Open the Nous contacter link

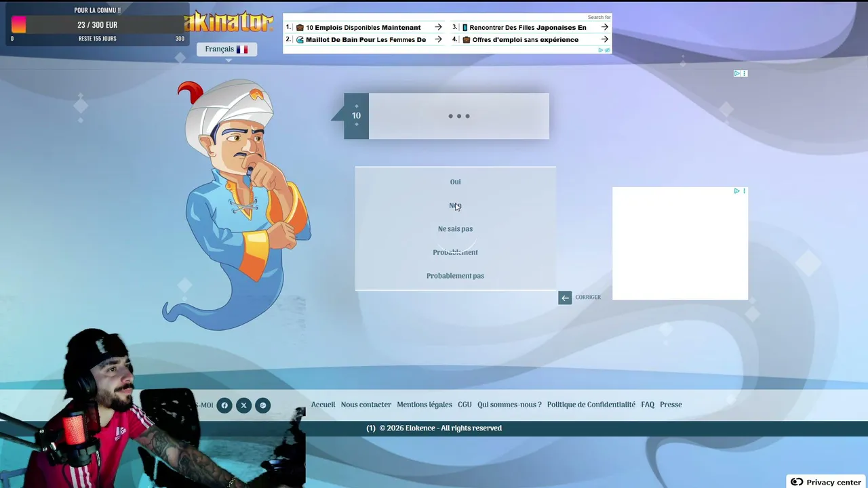pyautogui.click(x=366, y=405)
